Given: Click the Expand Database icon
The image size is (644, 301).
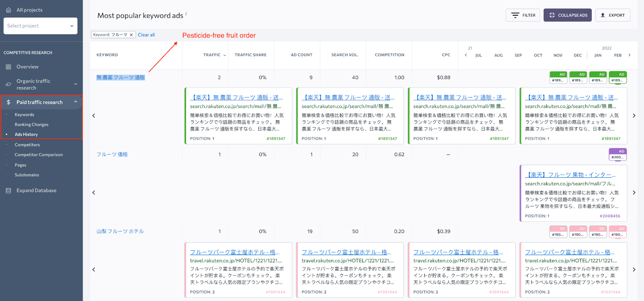Looking at the screenshot, I should click(8, 191).
